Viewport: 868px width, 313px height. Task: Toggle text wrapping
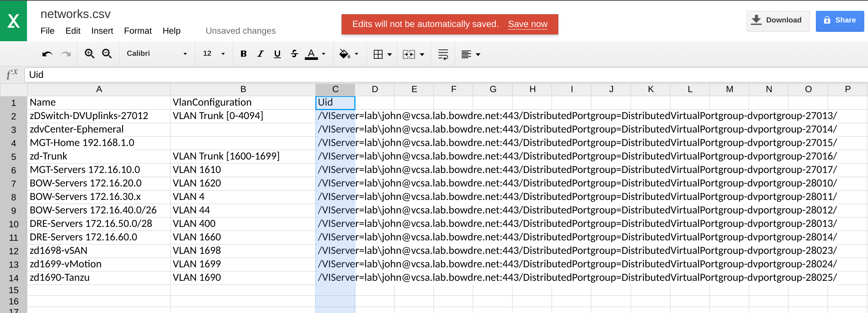pyautogui.click(x=443, y=55)
